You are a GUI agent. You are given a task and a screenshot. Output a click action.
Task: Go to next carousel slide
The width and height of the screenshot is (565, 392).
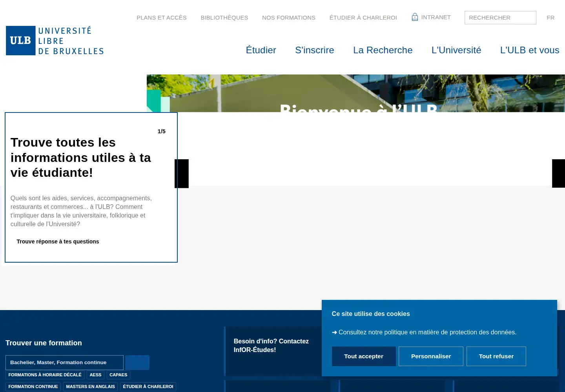tap(558, 174)
